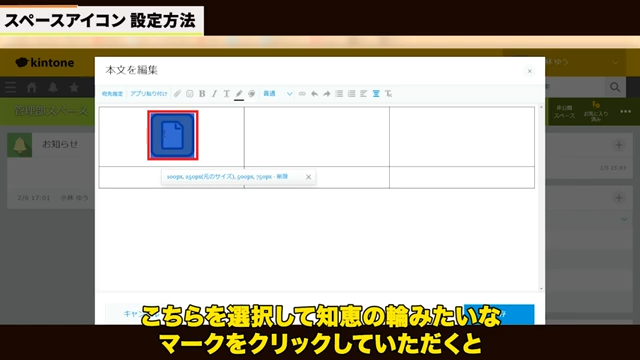Apply numbered list formatting
The height and width of the screenshot is (360, 640).
(x=351, y=94)
